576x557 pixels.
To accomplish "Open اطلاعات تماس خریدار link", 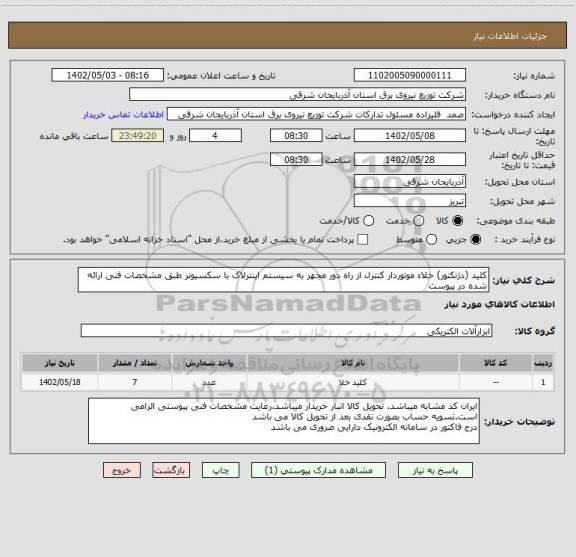I will point(123,115).
